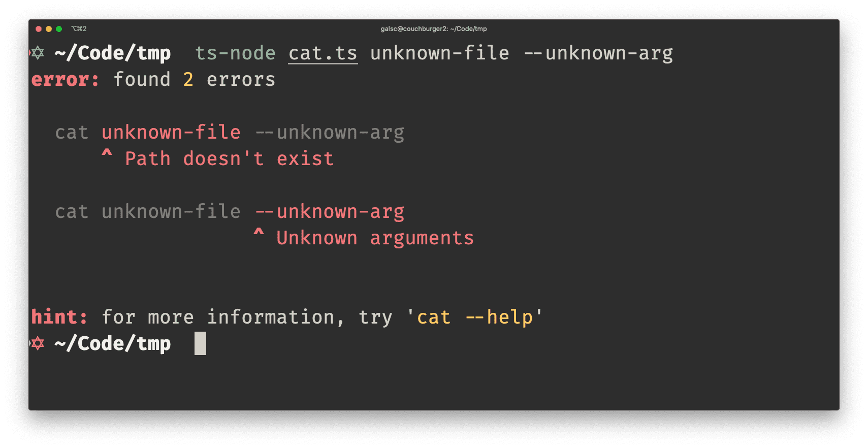Click the yellow number 2 in error count
Screen dimensions: 868x448
coord(188,80)
